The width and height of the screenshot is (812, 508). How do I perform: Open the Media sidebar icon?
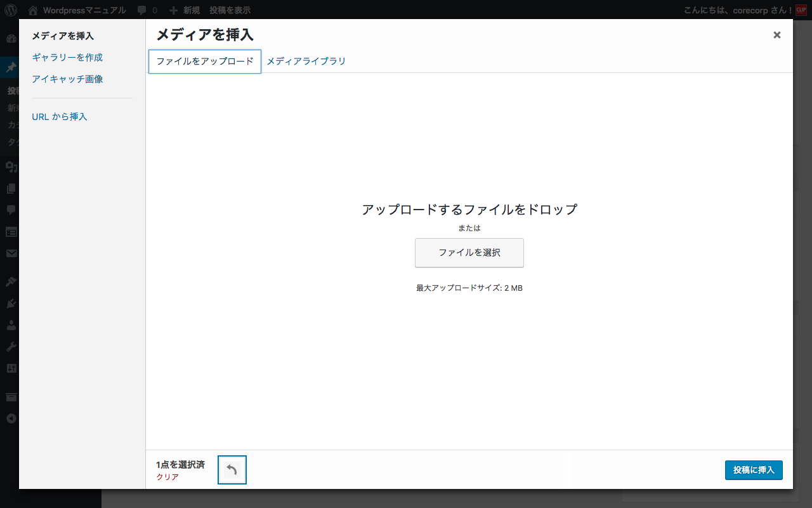[x=11, y=166]
